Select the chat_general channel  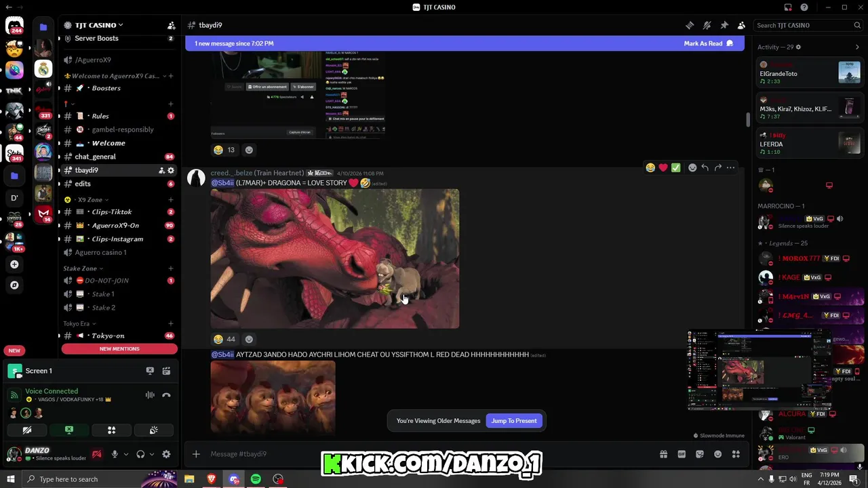tap(119, 157)
